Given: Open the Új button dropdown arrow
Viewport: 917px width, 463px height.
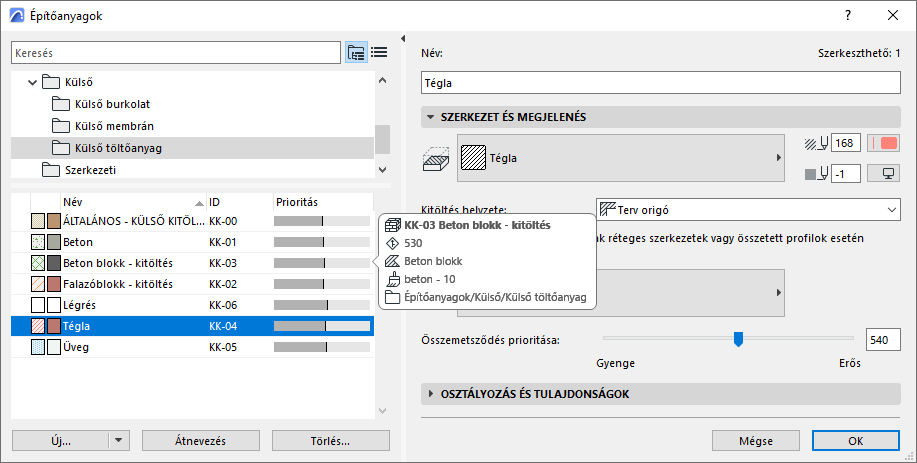Looking at the screenshot, I should coord(119,440).
